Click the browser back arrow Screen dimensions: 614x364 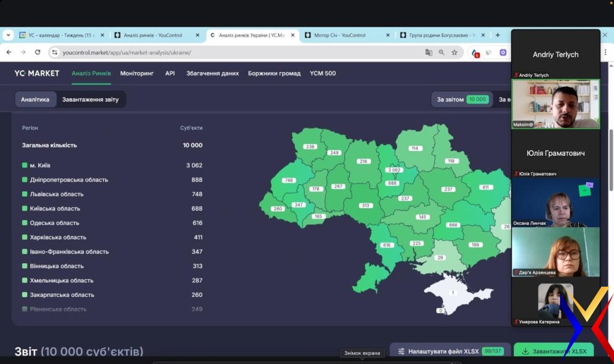8,52
